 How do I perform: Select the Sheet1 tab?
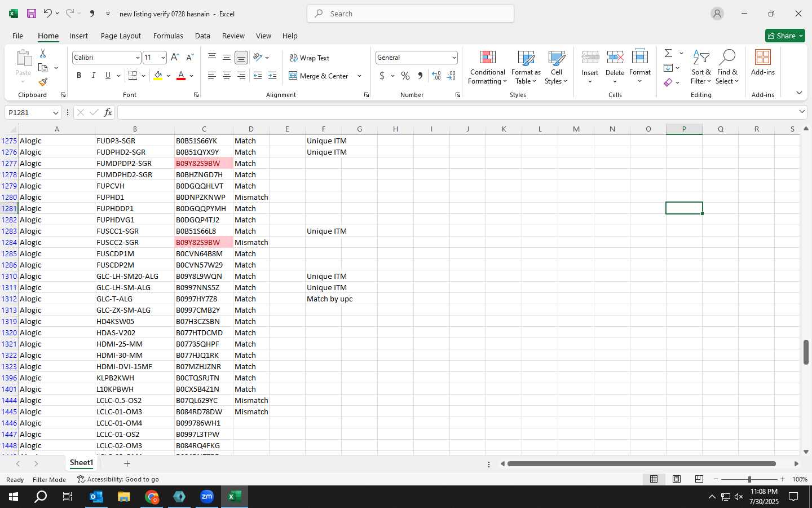point(81,463)
